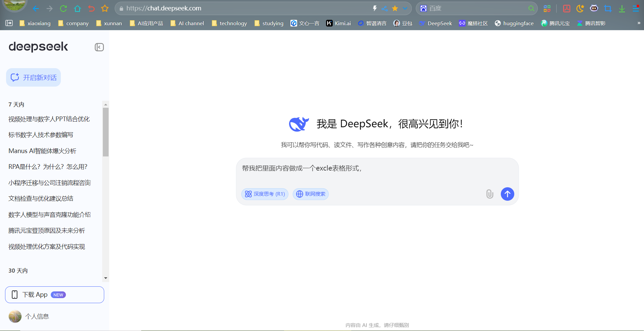Open the technology bookmark folder
The height and width of the screenshot is (331, 644).
tap(229, 23)
